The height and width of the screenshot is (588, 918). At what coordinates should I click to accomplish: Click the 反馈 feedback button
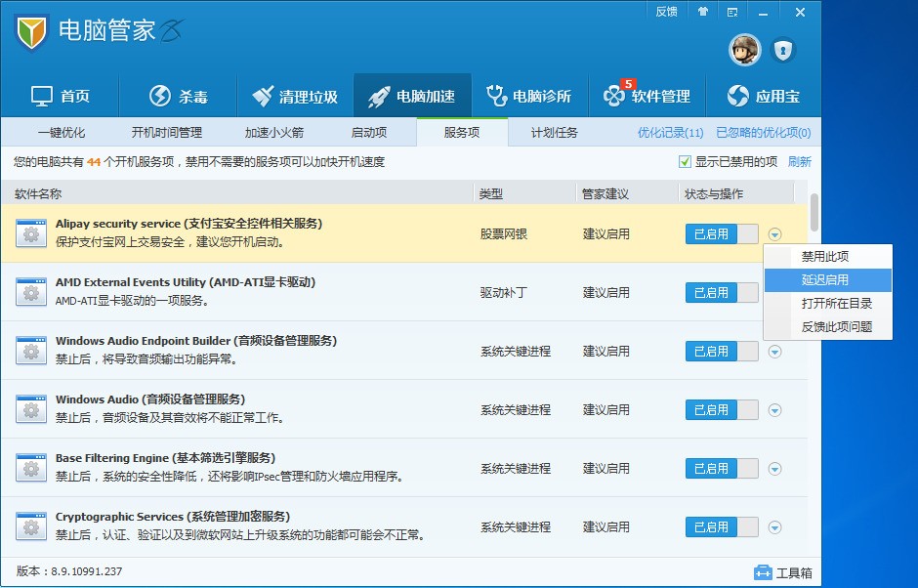pyautogui.click(x=666, y=12)
